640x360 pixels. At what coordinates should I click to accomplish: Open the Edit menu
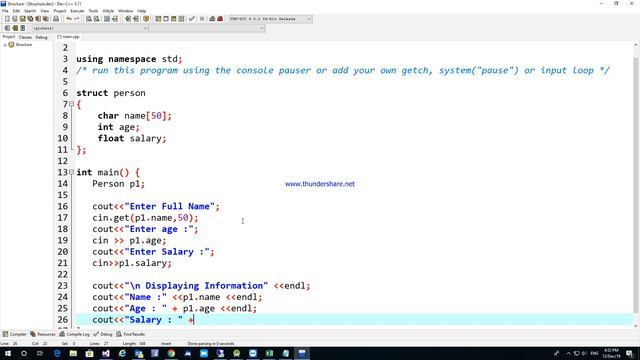click(x=16, y=11)
